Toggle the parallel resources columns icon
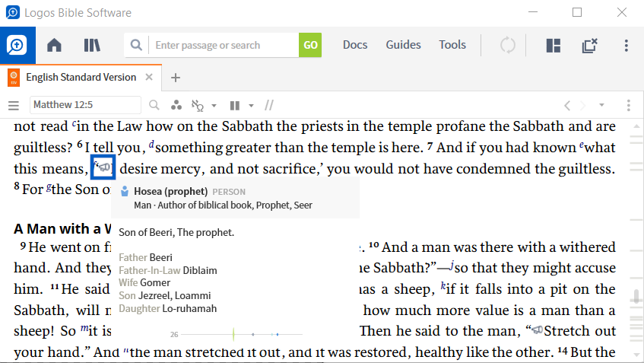This screenshot has height=363, width=644. tap(234, 106)
